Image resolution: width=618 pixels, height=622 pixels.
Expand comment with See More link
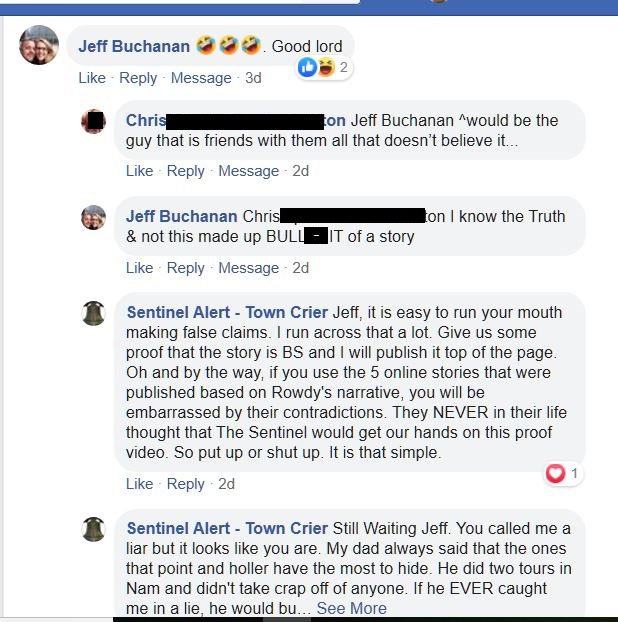351,608
